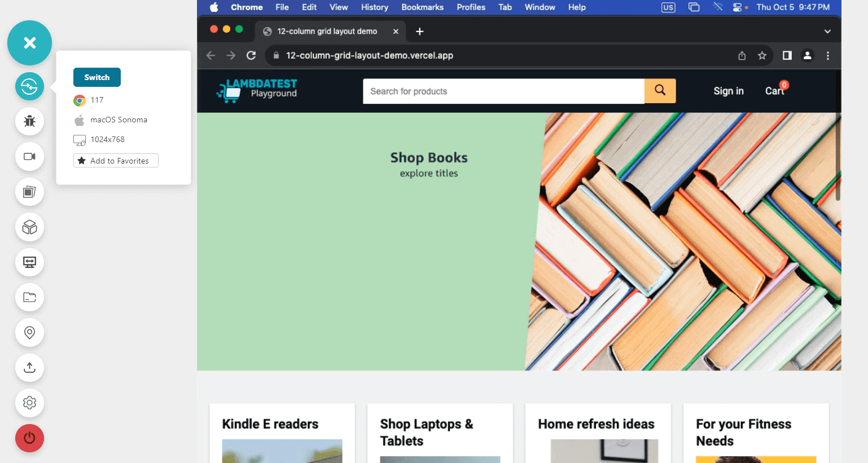Open the file manager folder icon in sidebar
The width and height of the screenshot is (868, 463).
[29, 297]
